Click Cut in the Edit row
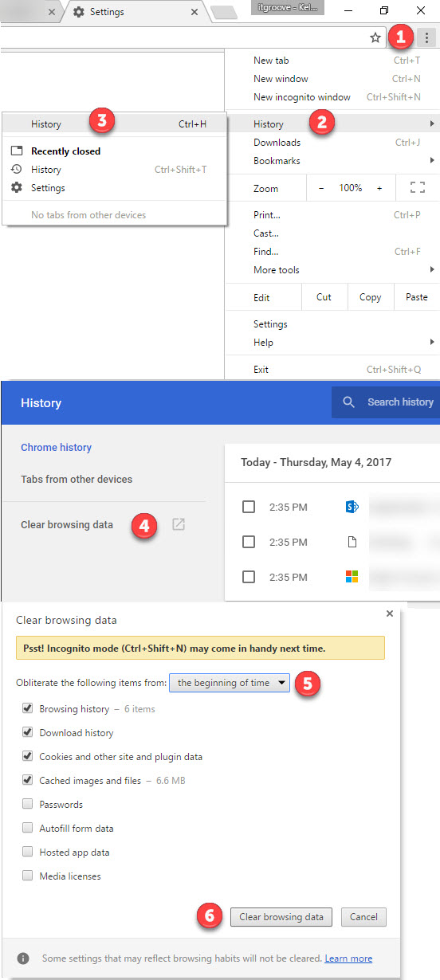Screen dimensions: 440x980 [x=324, y=297]
